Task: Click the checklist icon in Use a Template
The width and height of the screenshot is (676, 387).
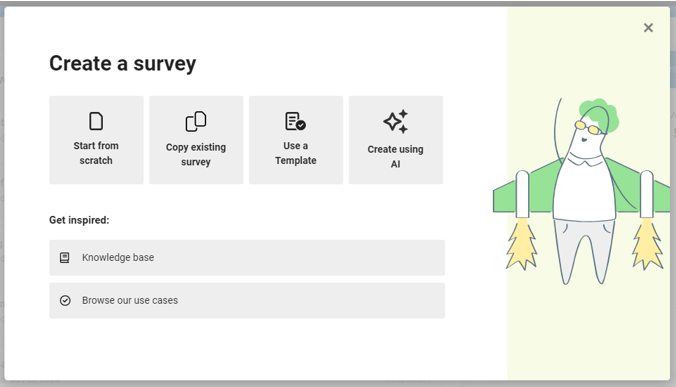Action: coord(295,121)
